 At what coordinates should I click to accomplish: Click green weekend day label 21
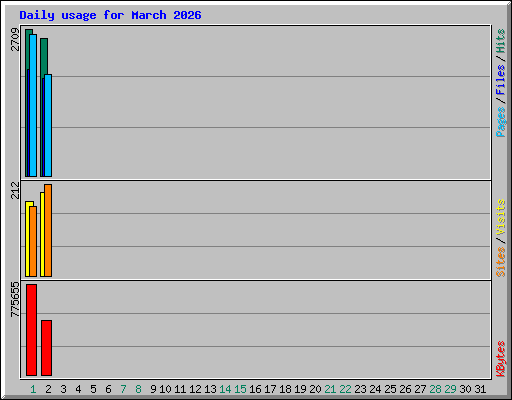click(330, 389)
